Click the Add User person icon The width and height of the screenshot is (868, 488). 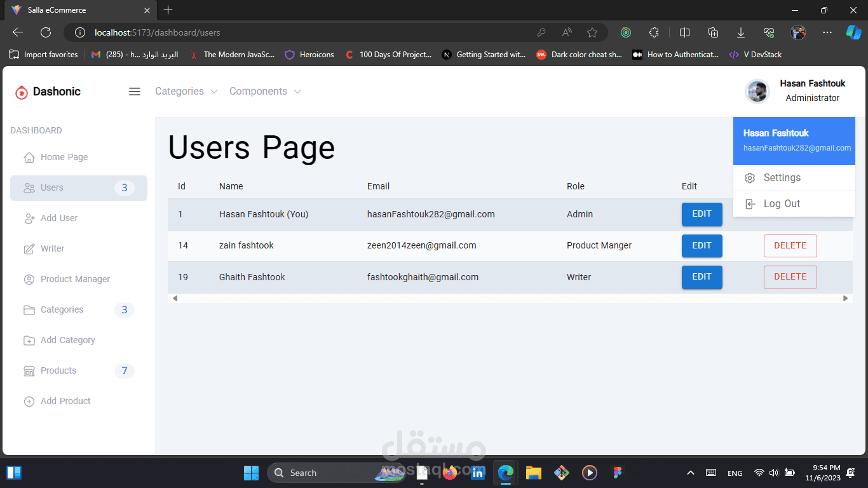29,219
